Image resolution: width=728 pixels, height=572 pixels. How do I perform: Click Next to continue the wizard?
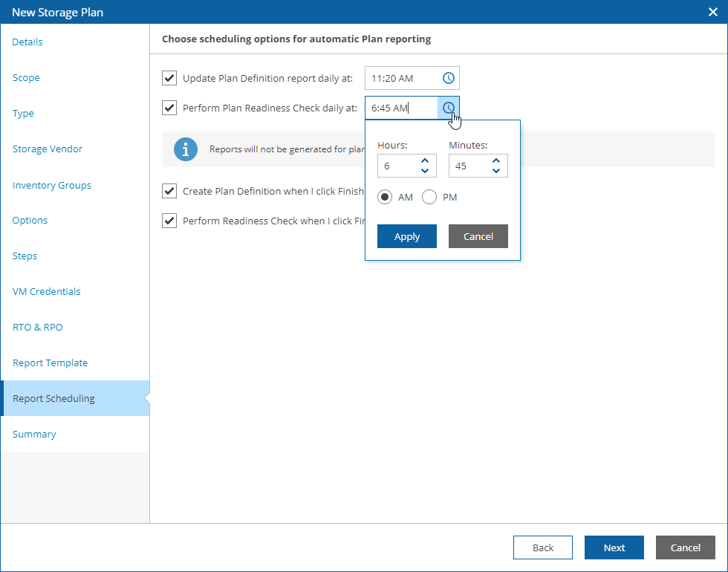(x=614, y=547)
